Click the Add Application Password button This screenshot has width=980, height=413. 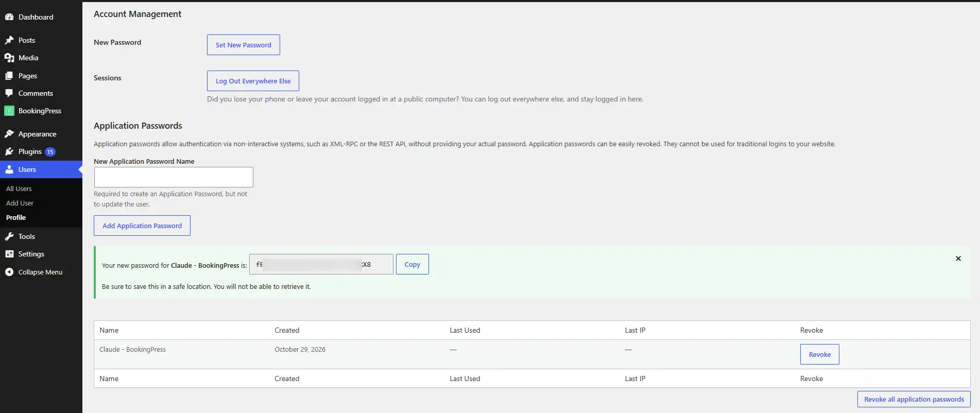click(142, 226)
